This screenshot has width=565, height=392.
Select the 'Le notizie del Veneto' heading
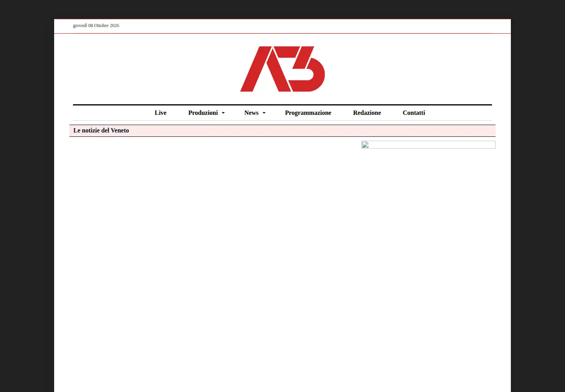pyautogui.click(x=101, y=131)
